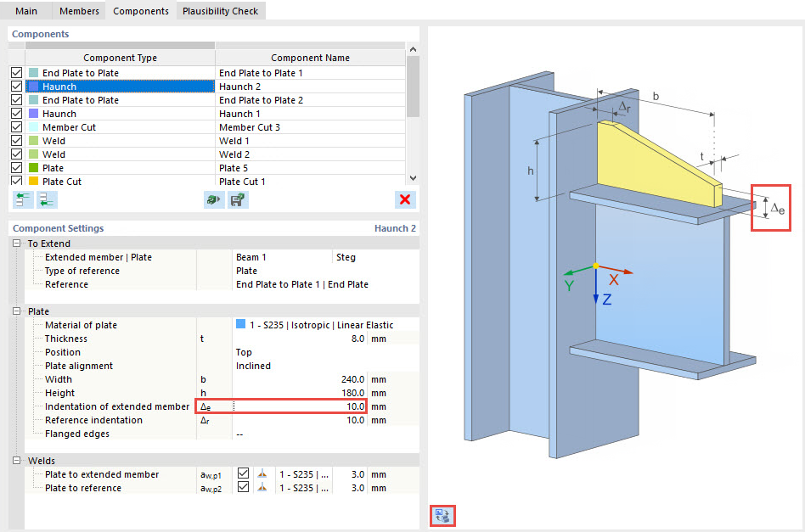Select the Weld 2 component name cell
Viewport: 805px width, 532px height.
[310, 154]
